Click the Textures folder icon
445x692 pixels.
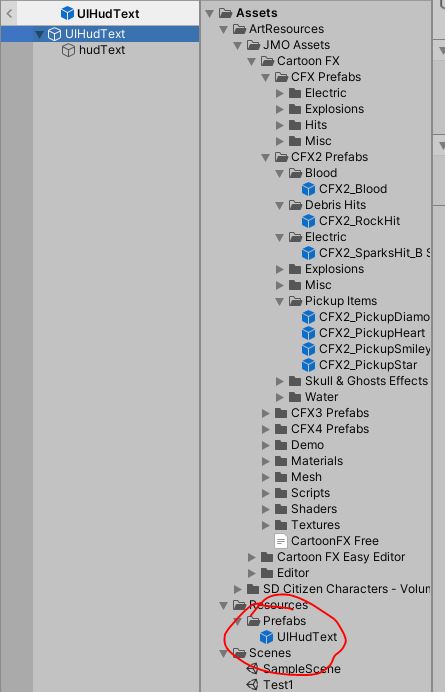tap(281, 525)
